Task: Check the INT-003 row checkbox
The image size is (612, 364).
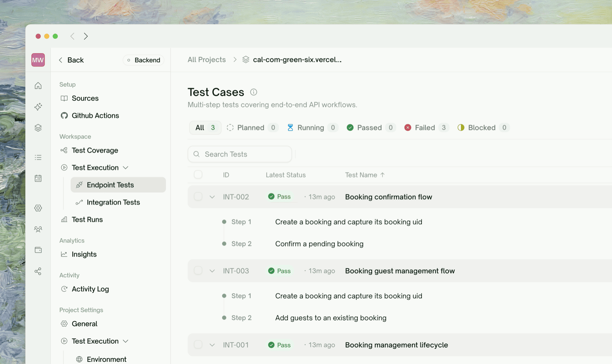Action: click(198, 271)
